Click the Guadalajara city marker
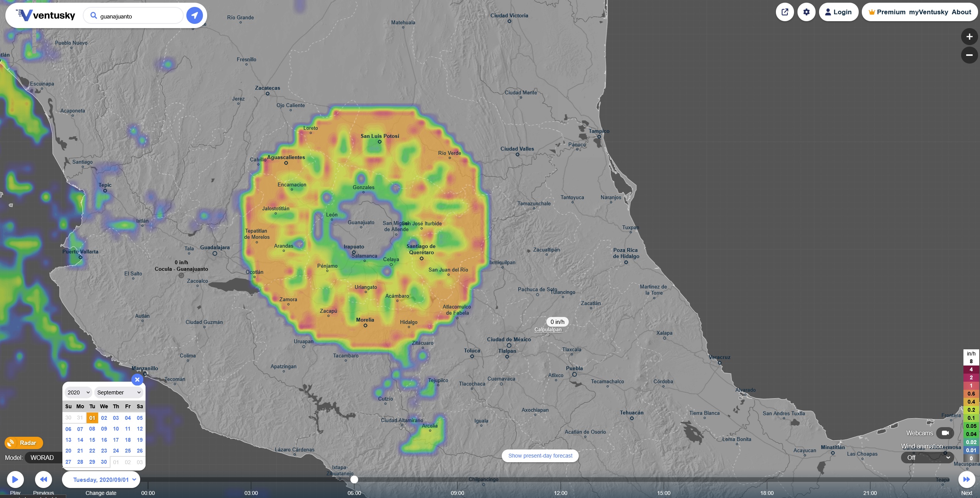 point(215,253)
